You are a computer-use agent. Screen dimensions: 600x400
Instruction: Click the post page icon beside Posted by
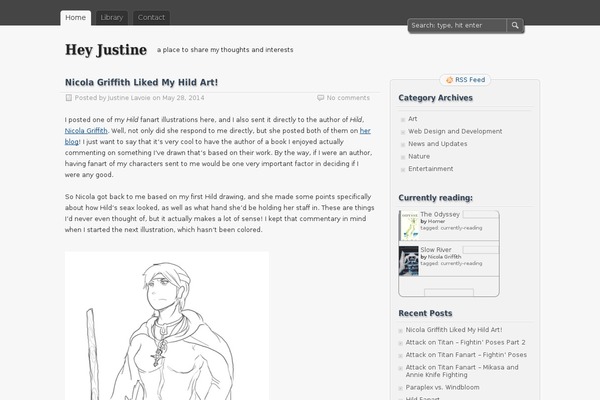(x=68, y=98)
